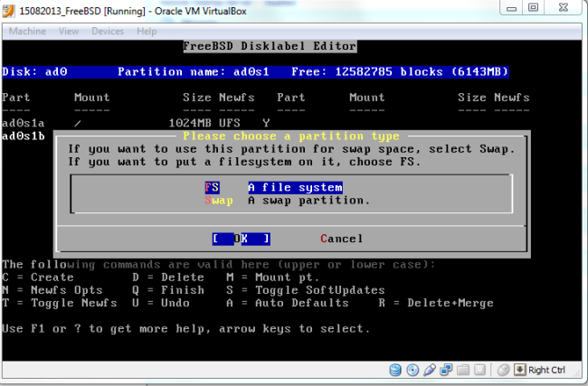This screenshot has width=588, height=386.
Task: Click the network adapters status icon
Action: (x=446, y=371)
